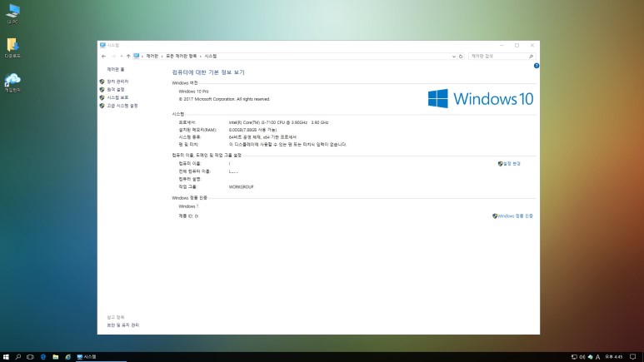Open help via blue question mark
The image size is (644, 362).
[537, 66]
